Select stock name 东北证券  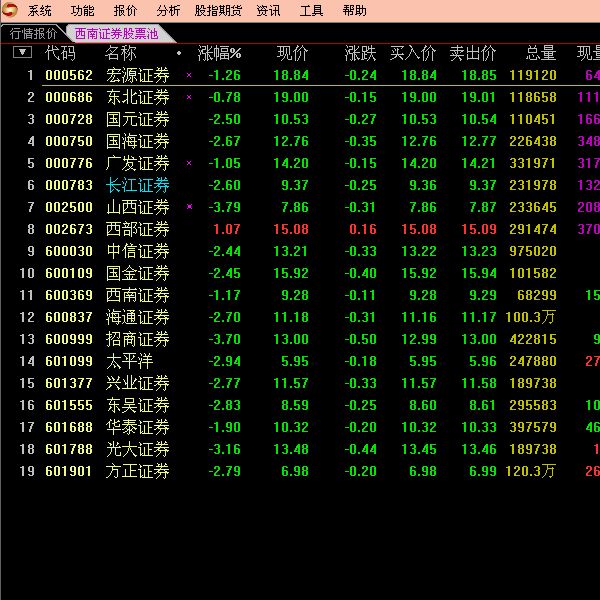[x=137, y=97]
